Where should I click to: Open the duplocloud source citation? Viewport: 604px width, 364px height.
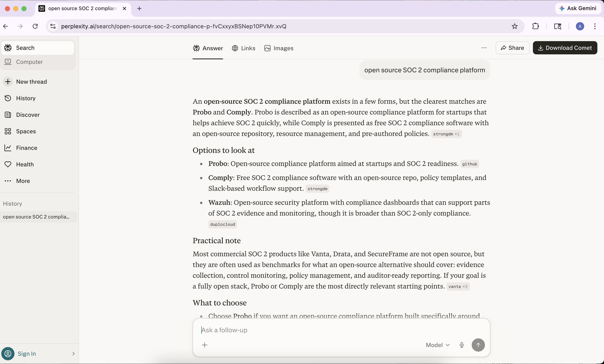click(x=222, y=224)
